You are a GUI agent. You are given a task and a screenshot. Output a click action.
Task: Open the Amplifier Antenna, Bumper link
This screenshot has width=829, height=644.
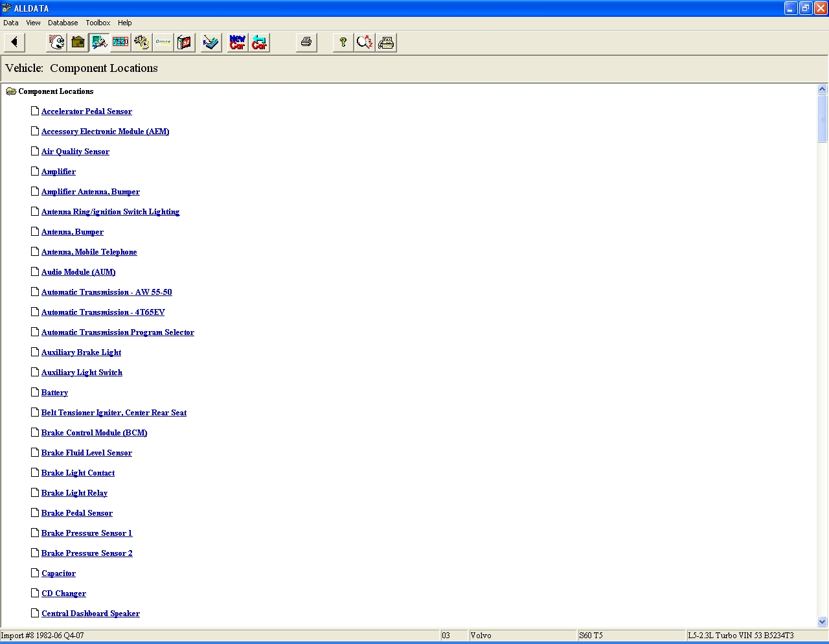coord(91,192)
